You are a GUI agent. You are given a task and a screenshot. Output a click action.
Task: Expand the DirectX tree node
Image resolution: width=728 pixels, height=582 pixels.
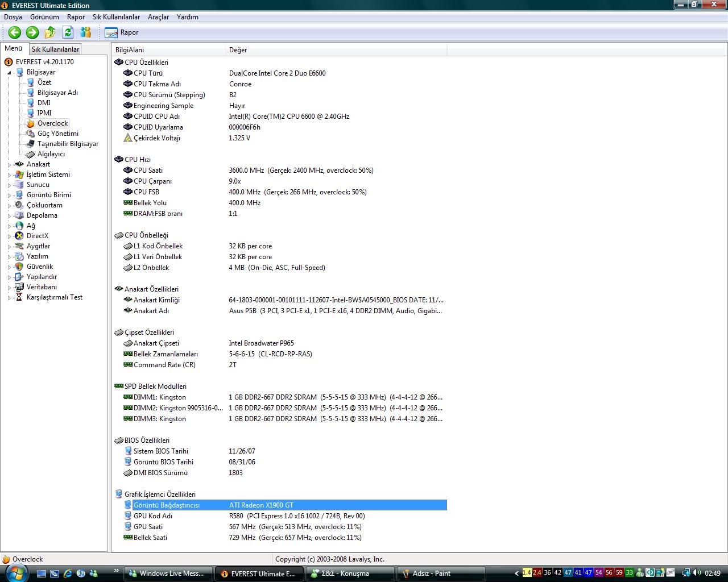coord(9,236)
